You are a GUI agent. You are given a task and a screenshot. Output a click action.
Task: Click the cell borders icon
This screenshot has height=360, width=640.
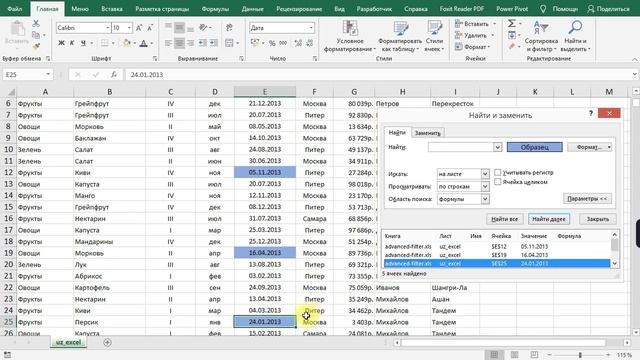pos(104,43)
